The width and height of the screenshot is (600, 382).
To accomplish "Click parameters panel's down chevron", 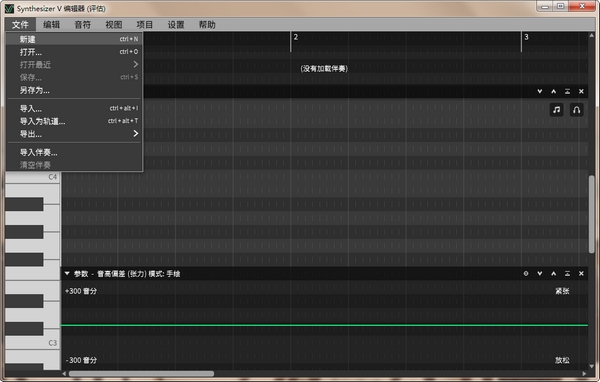I will click(x=540, y=273).
